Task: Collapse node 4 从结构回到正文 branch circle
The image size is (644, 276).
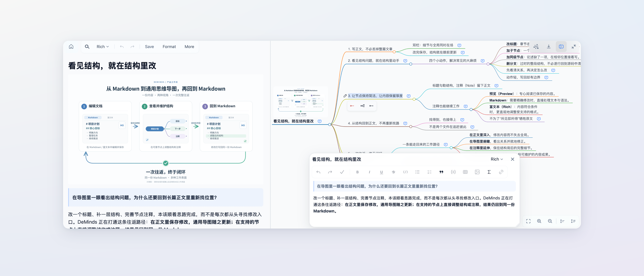Action: (411, 126)
